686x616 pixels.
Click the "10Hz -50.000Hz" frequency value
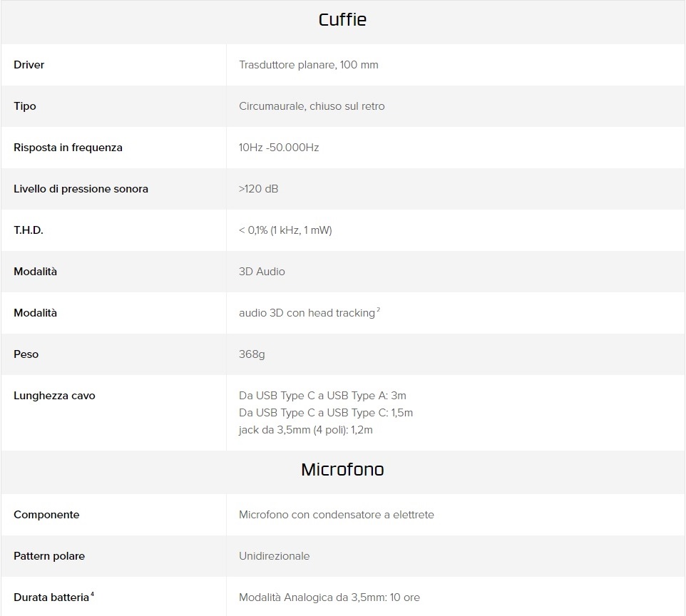pyautogui.click(x=279, y=148)
